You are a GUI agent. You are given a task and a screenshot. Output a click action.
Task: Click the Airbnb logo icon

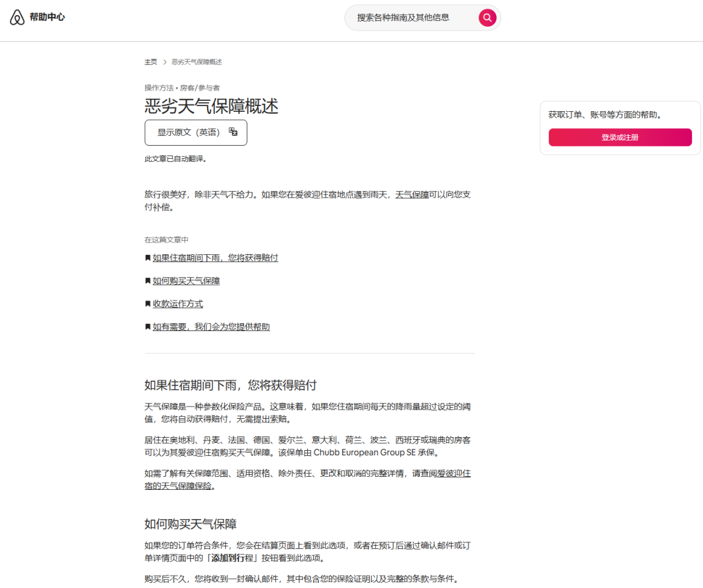[17, 18]
